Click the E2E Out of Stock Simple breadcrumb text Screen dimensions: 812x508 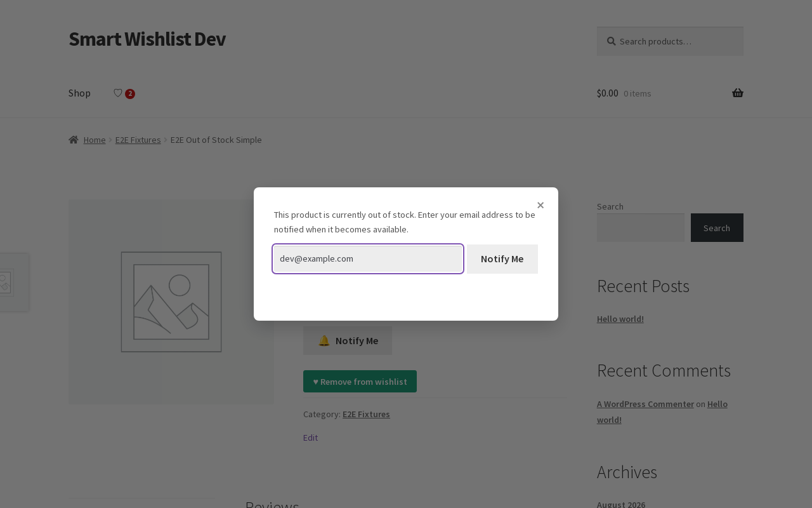click(216, 140)
